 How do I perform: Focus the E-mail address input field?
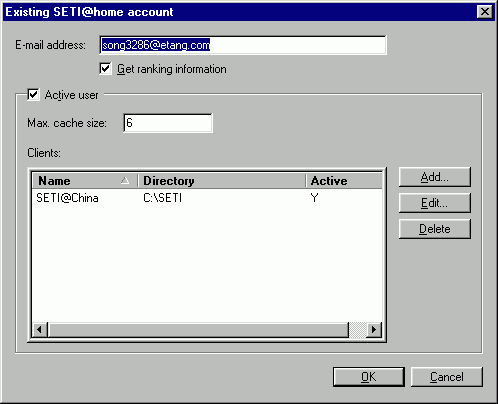(243, 45)
